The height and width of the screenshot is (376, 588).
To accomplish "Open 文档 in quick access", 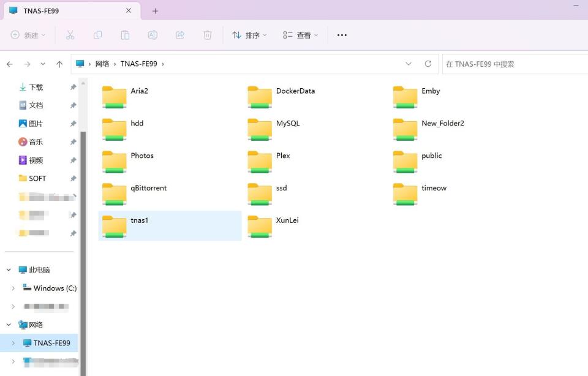I will 31,105.
